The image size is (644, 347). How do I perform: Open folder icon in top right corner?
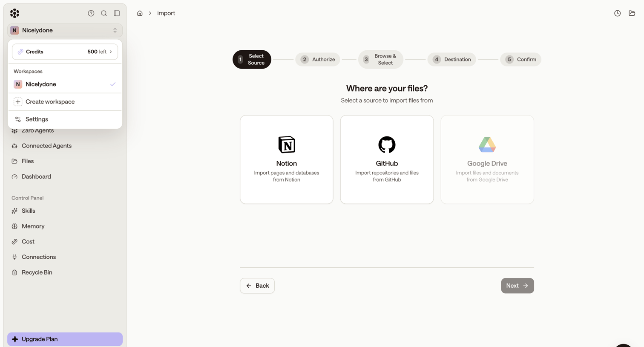[632, 13]
